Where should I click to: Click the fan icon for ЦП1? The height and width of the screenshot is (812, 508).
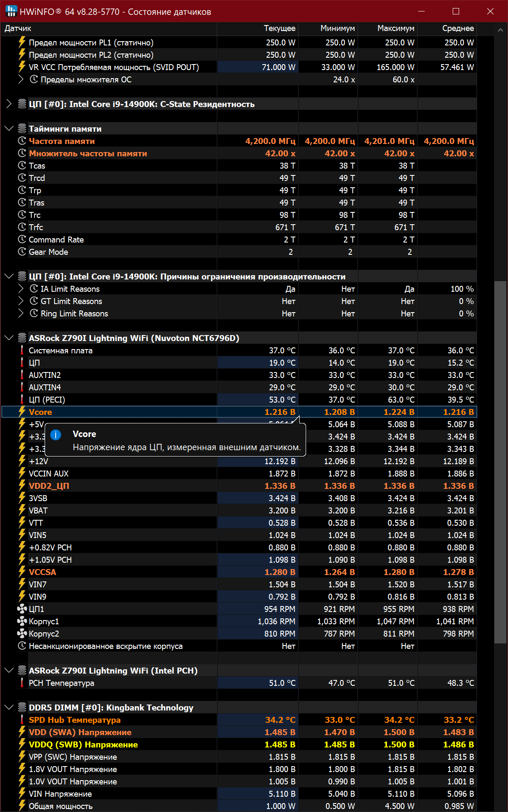[x=22, y=609]
